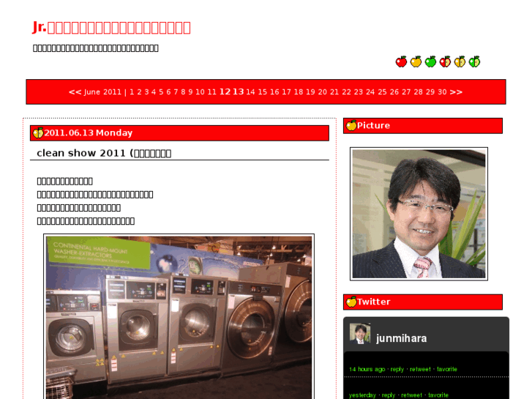Click retweet on the yesterday tweet
The width and height of the screenshot is (532, 399).
[411, 395]
